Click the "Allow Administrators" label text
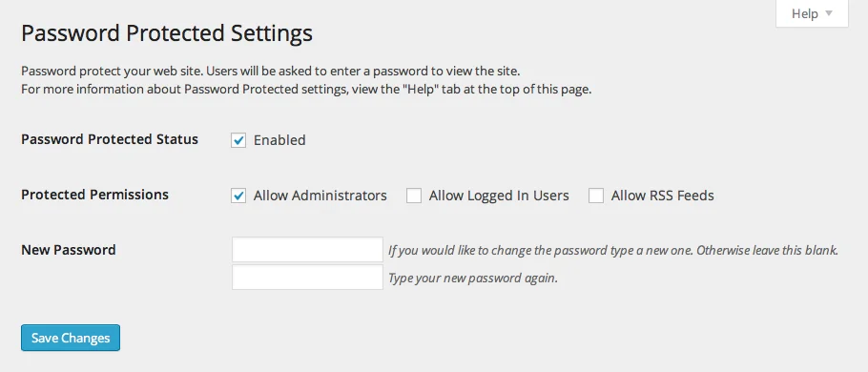868x372 pixels. coord(320,196)
